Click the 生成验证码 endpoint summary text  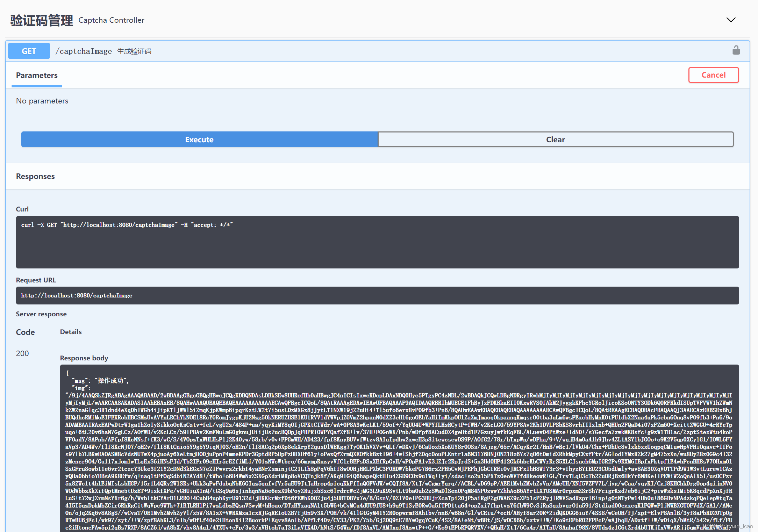pos(134,51)
